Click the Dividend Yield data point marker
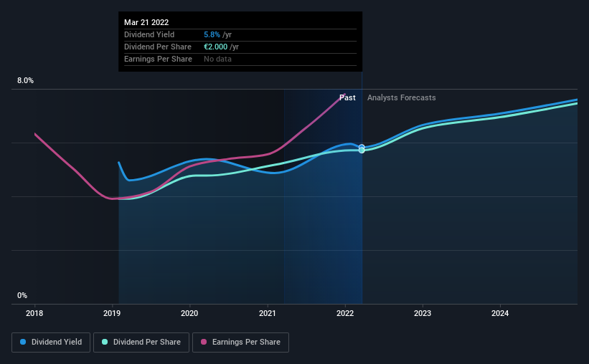Screen dimensions: 589x364 click(362, 147)
